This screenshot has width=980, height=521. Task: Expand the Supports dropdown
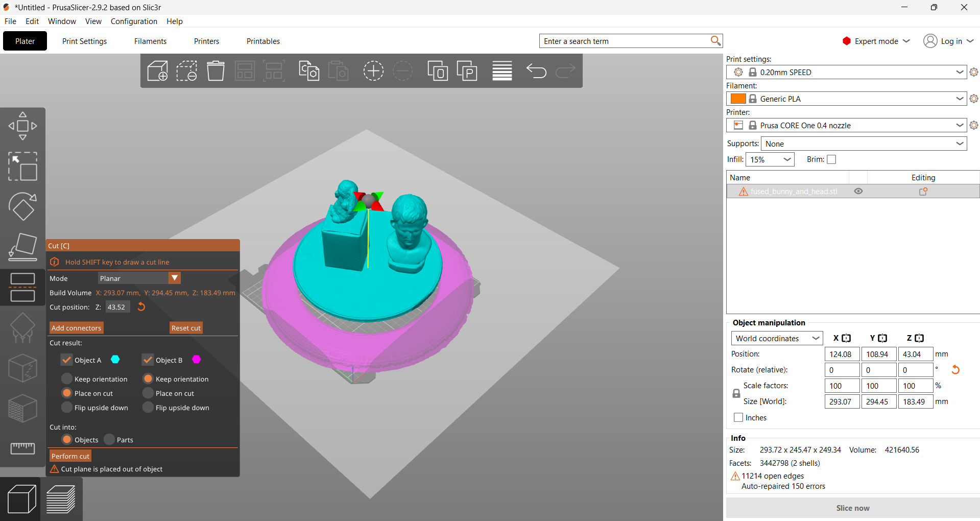click(864, 144)
